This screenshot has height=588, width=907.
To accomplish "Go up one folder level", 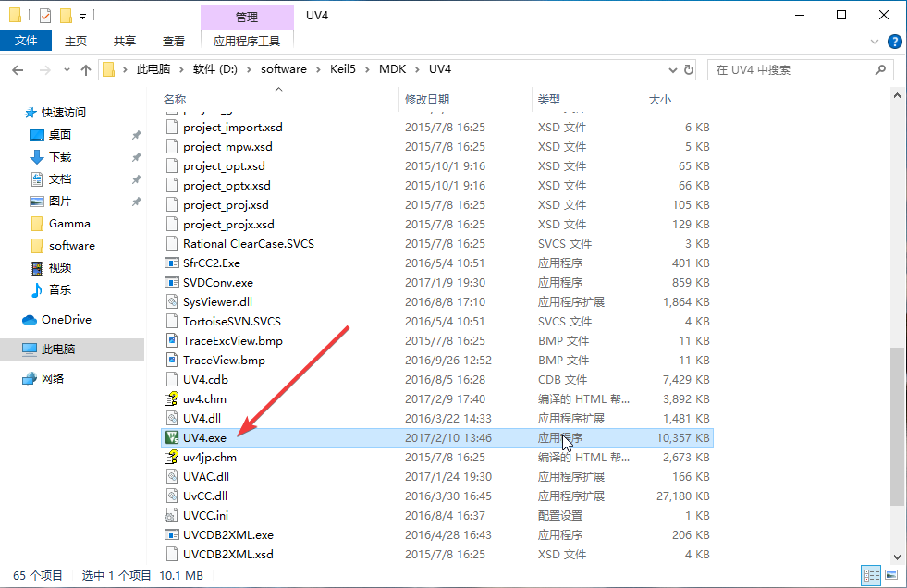I will click(x=86, y=70).
